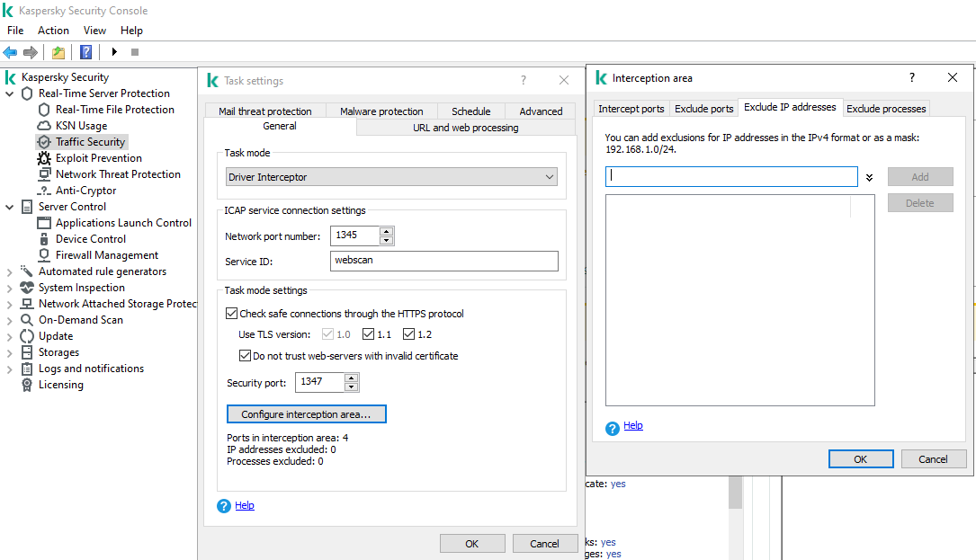Click the System Inspection heart icon

click(x=27, y=288)
